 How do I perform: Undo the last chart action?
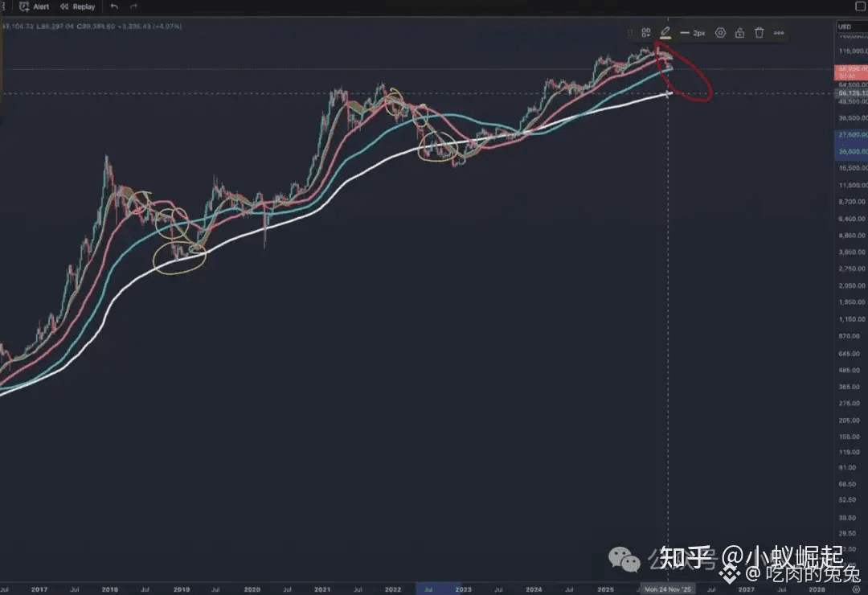(x=115, y=6)
